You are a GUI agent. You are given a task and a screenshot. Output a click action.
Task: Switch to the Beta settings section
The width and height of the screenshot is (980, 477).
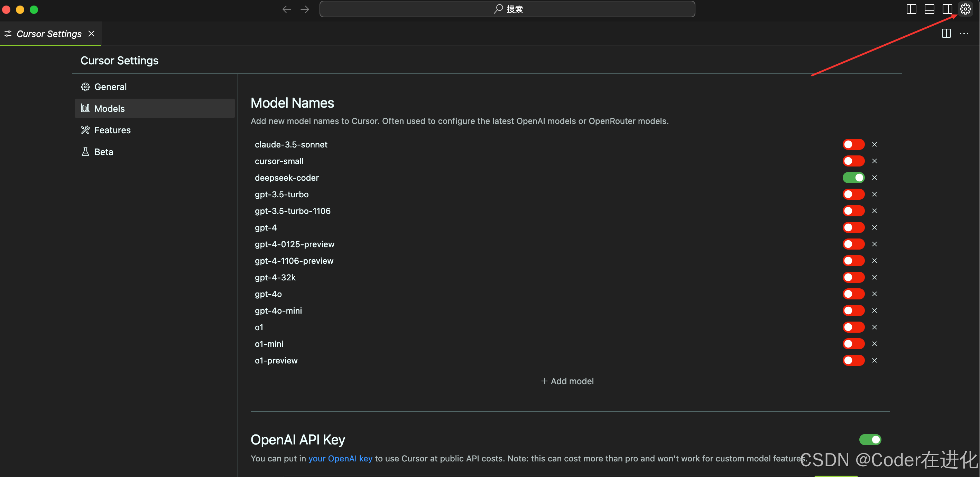[x=103, y=152]
